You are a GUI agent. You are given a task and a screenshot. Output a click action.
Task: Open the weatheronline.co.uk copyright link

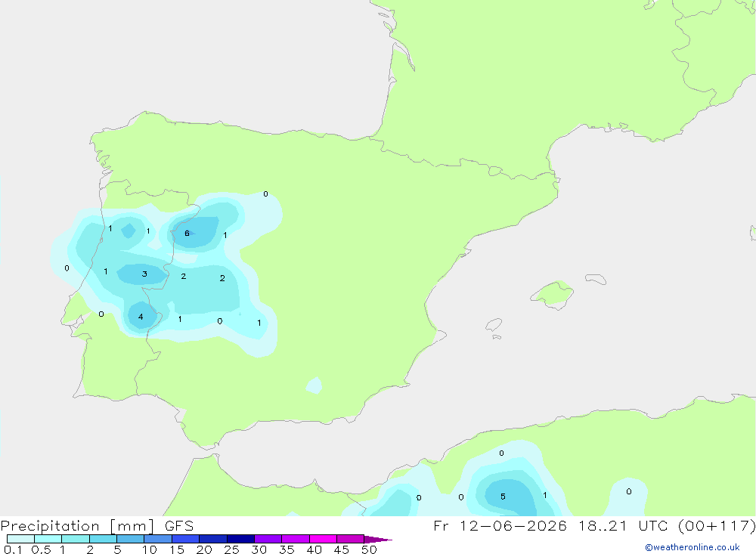(x=692, y=547)
